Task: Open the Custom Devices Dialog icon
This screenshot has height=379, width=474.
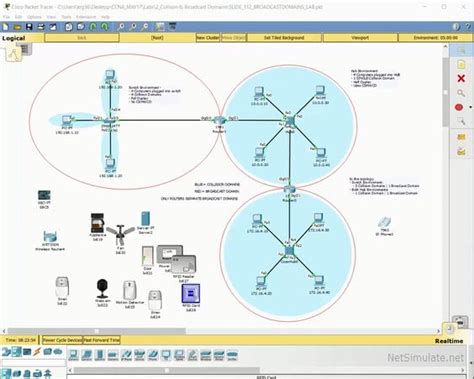Action: 172,27
